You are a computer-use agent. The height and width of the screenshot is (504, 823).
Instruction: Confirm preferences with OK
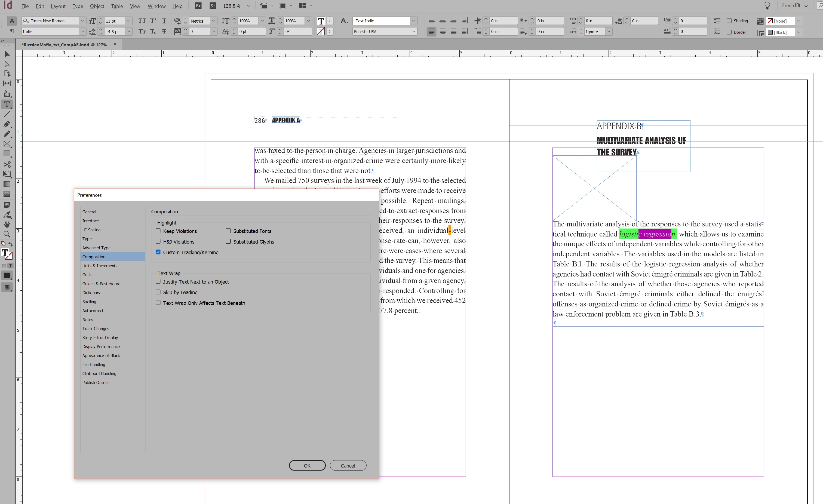click(307, 465)
